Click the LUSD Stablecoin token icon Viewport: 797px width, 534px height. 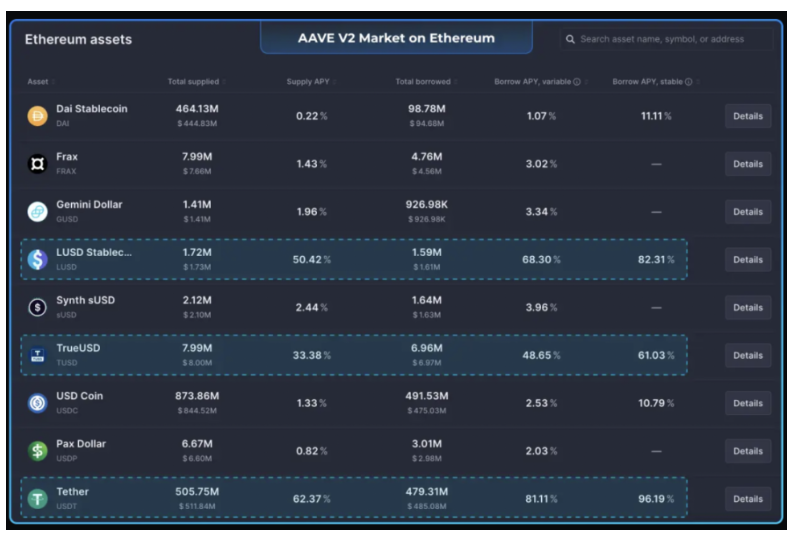click(x=37, y=259)
